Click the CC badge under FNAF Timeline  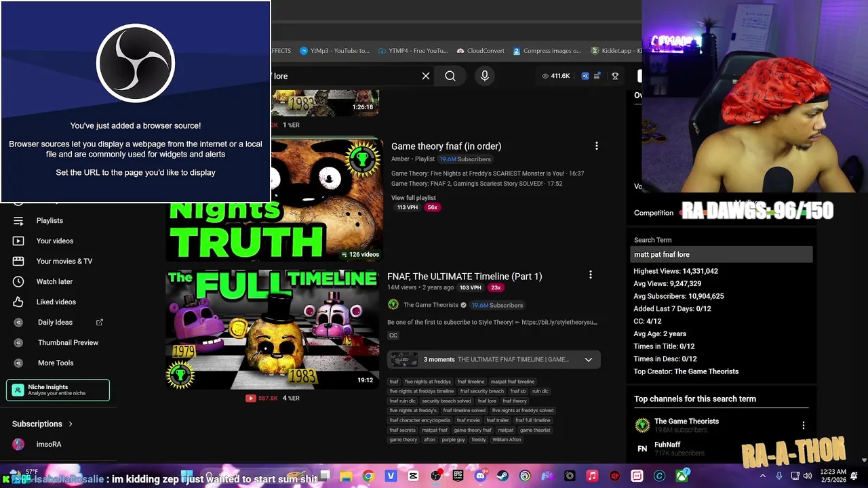pyautogui.click(x=393, y=335)
